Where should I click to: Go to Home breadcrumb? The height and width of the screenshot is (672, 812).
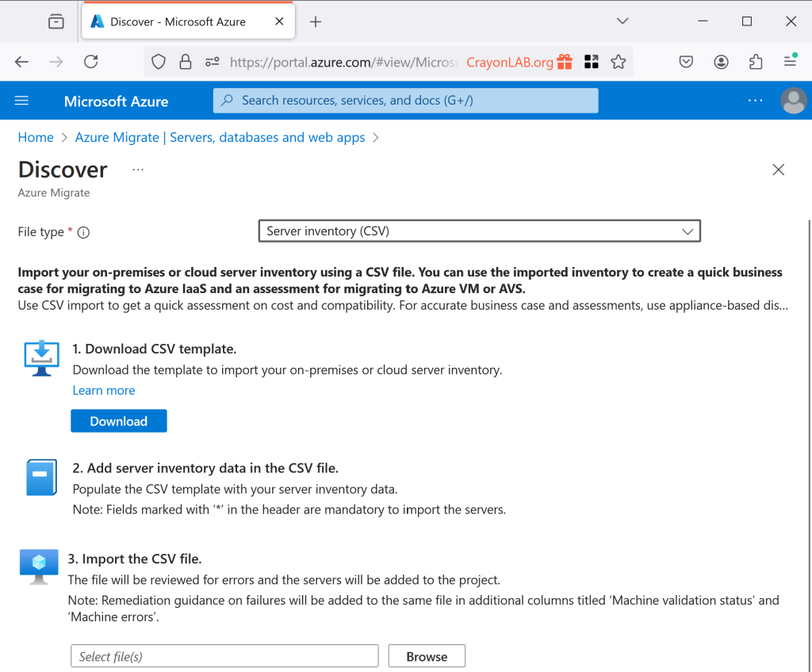coord(36,137)
